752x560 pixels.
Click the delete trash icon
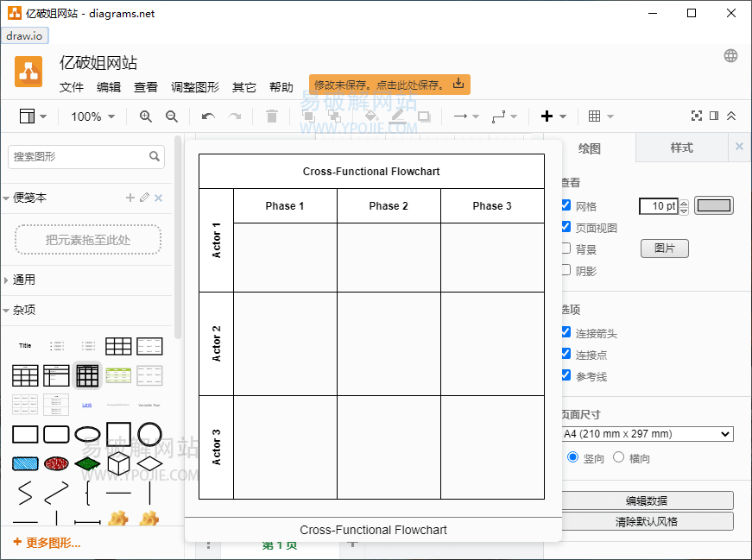pyautogui.click(x=272, y=116)
